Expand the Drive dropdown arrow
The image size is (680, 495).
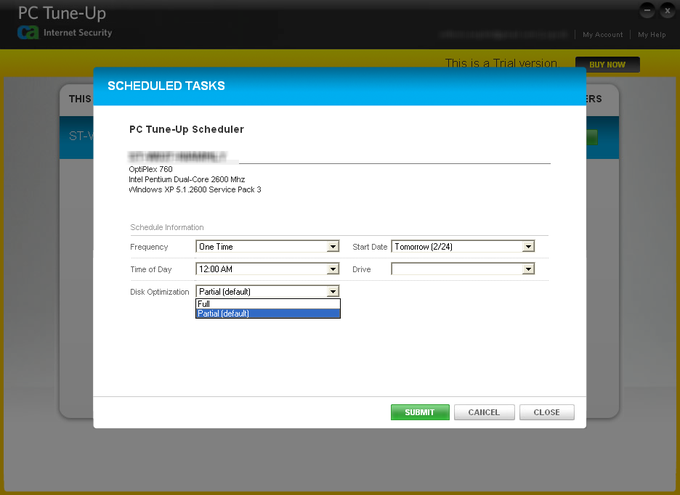(x=528, y=269)
